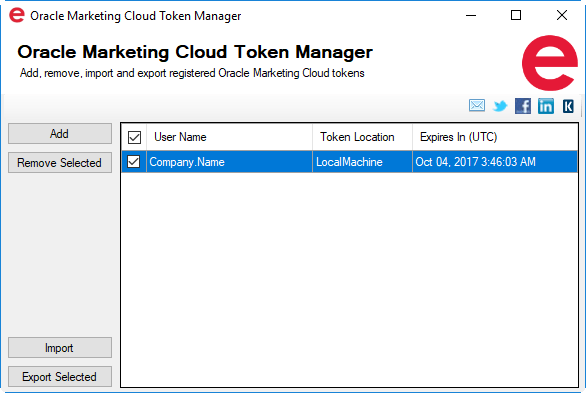Click the Import button
Screen dimensions: 586x393
tap(60, 348)
